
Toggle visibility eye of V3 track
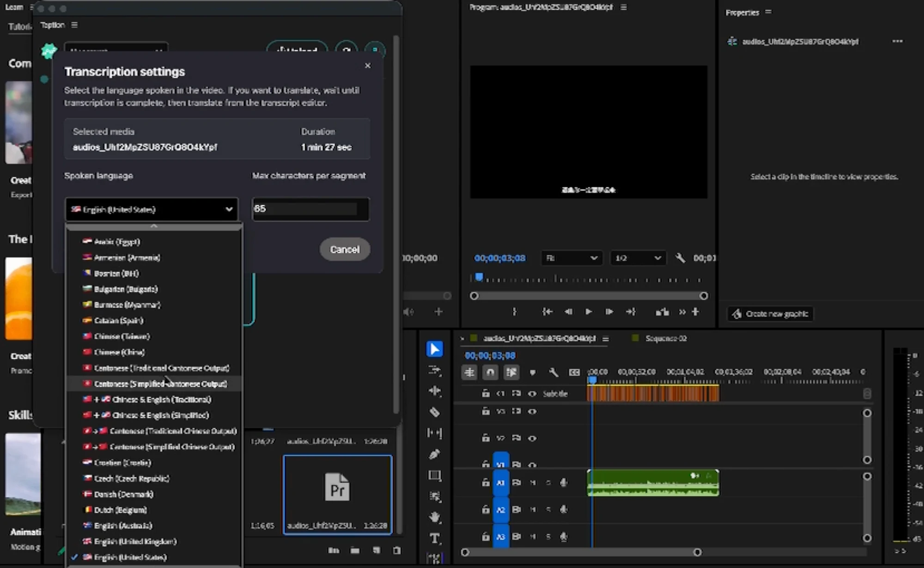(x=532, y=411)
